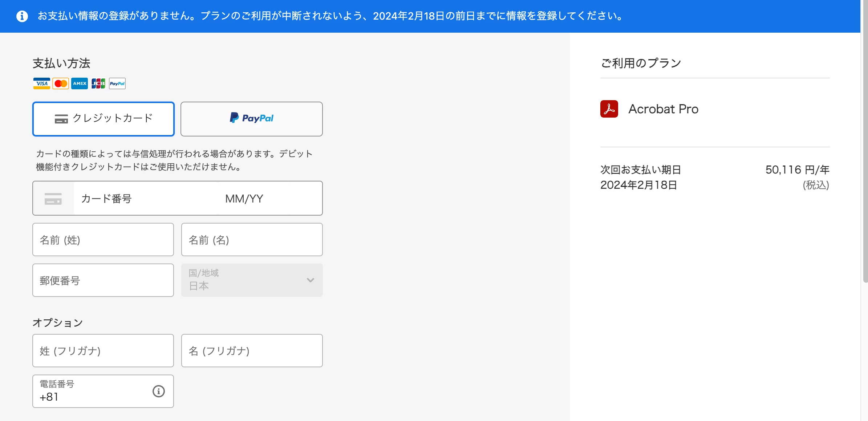
Task: Open the 国/地域 country dropdown
Action: coord(251,280)
